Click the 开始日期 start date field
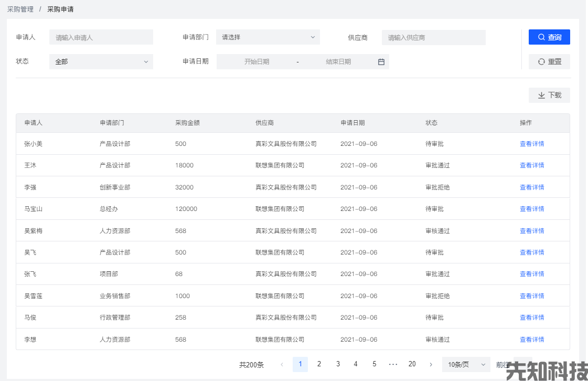The width and height of the screenshot is (588, 381). [x=256, y=61]
